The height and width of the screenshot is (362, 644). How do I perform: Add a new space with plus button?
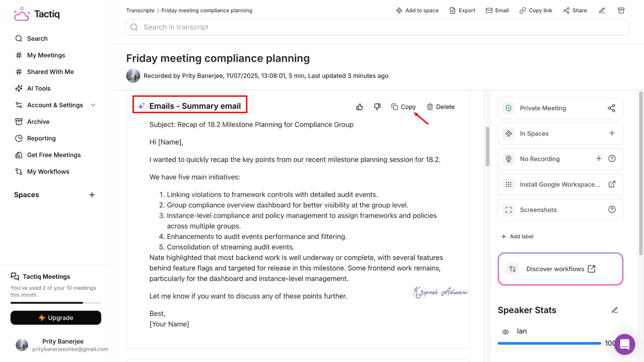pos(92,195)
